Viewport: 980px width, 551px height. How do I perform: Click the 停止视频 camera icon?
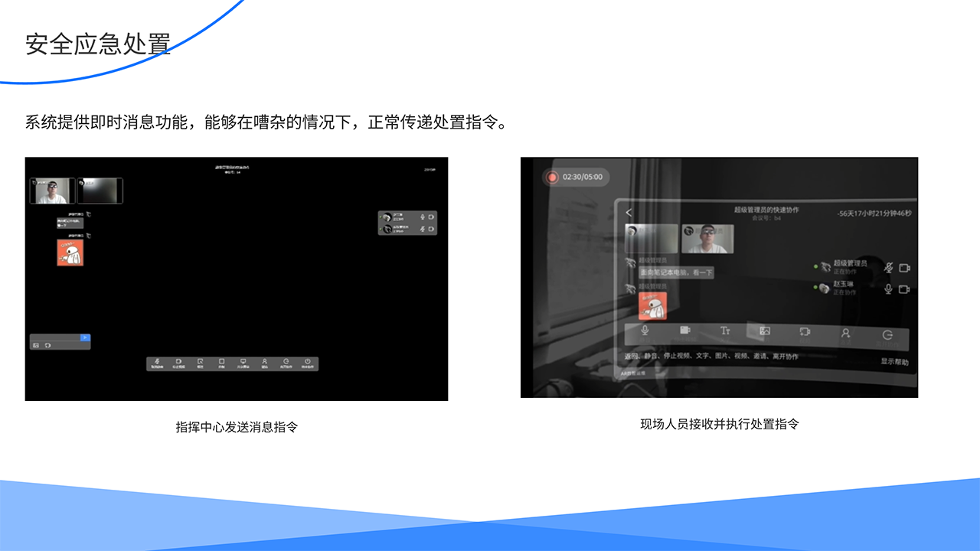[x=685, y=332]
